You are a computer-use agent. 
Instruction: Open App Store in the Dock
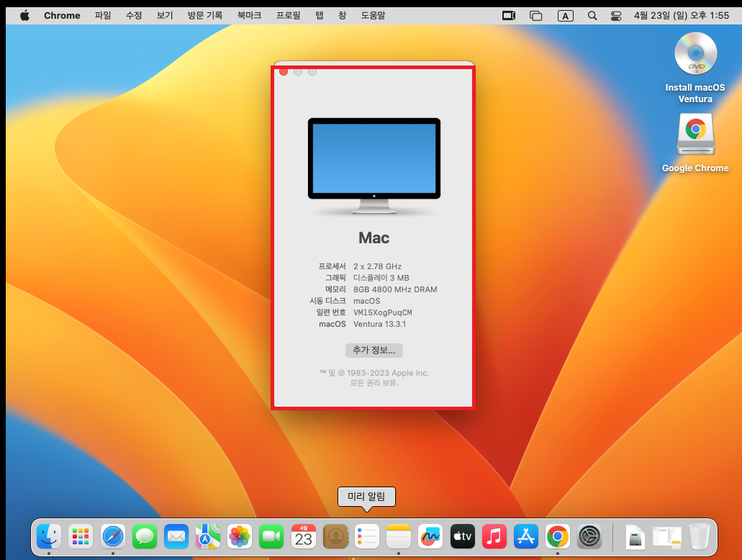click(x=526, y=537)
